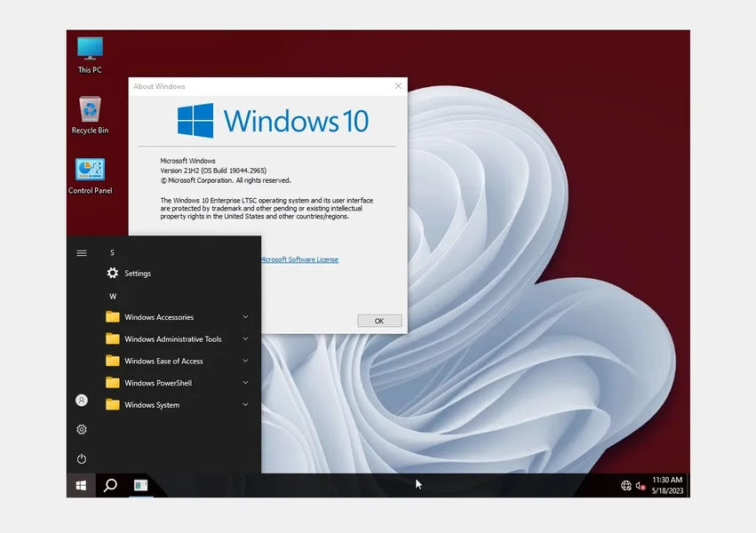Click the gear icon next to Settings
The width and height of the screenshot is (756, 533).
point(112,274)
